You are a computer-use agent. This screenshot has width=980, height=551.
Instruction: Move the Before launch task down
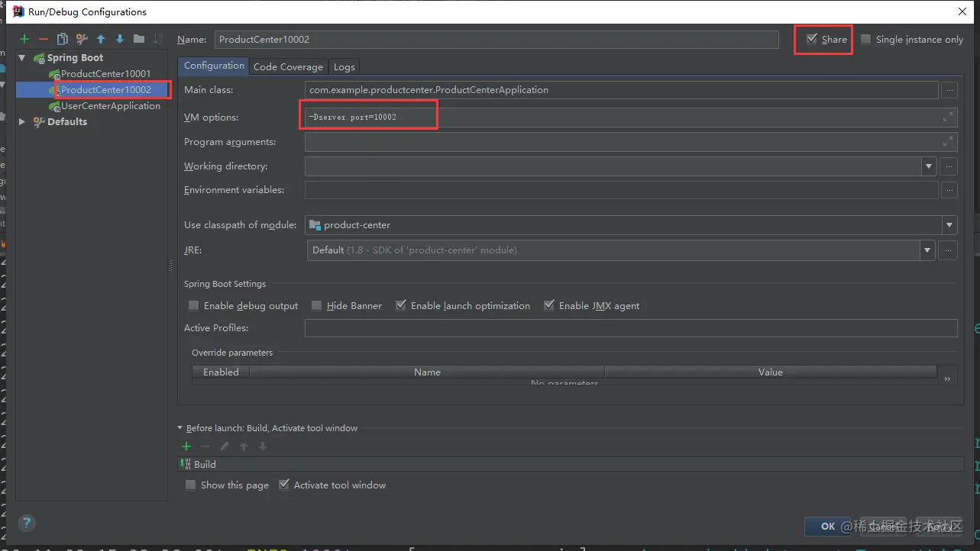point(262,446)
